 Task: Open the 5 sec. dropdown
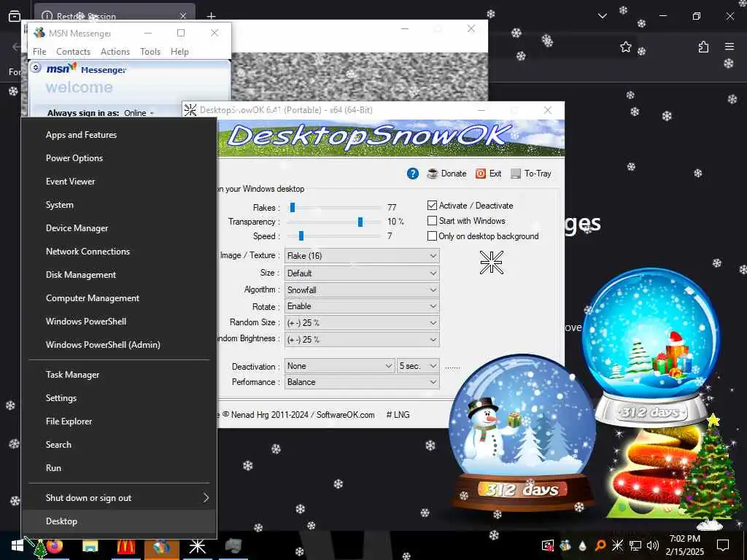pos(418,366)
